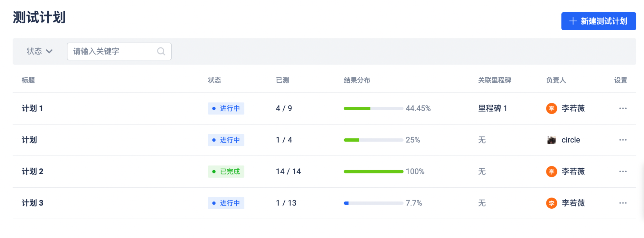Open the 计划 1 test plan title

(32, 108)
